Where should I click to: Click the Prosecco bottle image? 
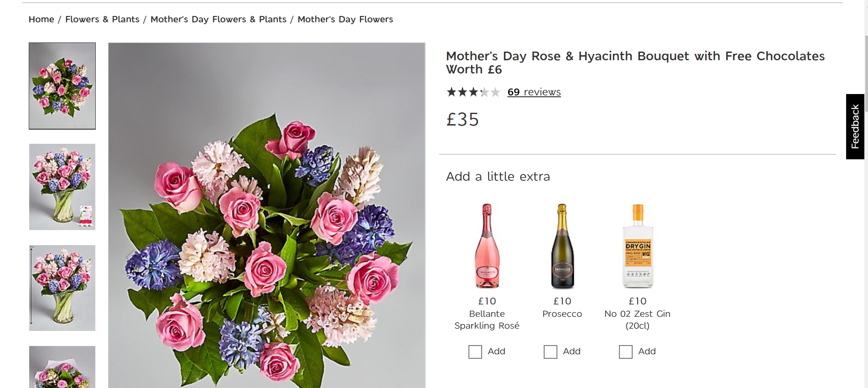pos(562,246)
